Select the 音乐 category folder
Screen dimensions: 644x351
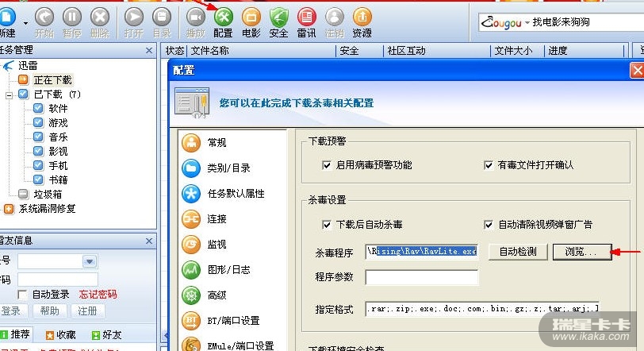point(58,137)
